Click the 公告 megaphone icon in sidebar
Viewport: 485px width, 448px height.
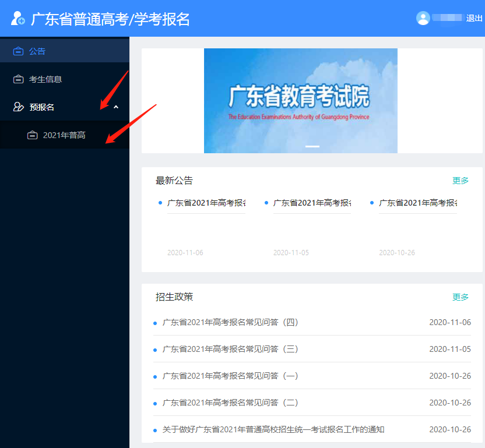click(17, 51)
